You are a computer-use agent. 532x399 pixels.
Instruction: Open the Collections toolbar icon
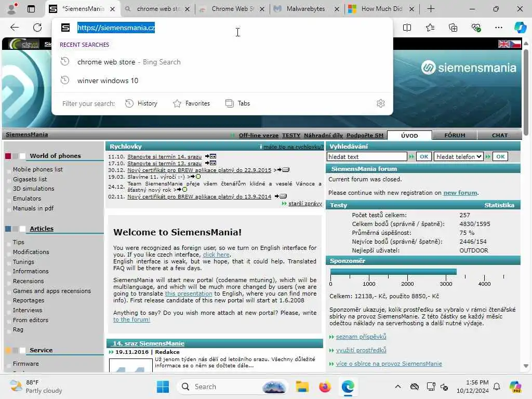(x=453, y=28)
